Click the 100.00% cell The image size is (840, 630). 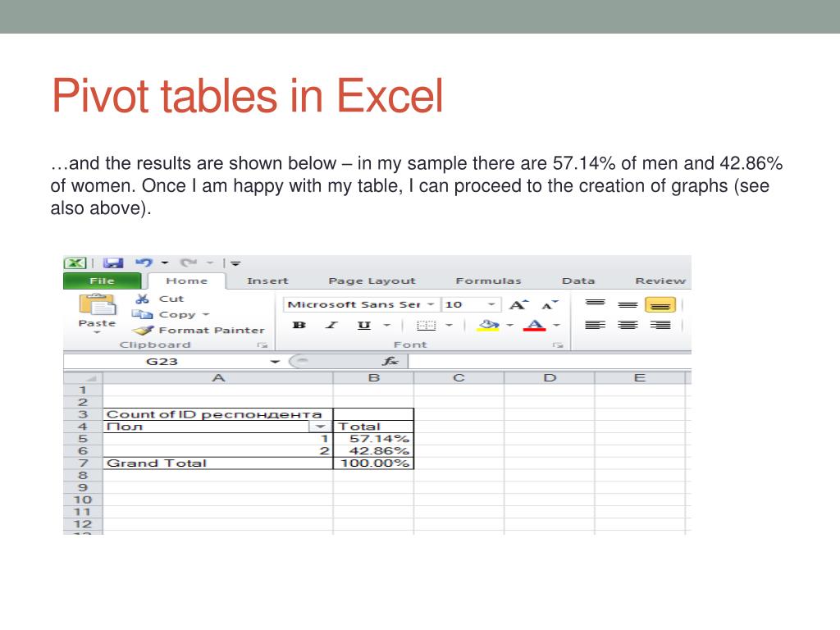[x=374, y=463]
